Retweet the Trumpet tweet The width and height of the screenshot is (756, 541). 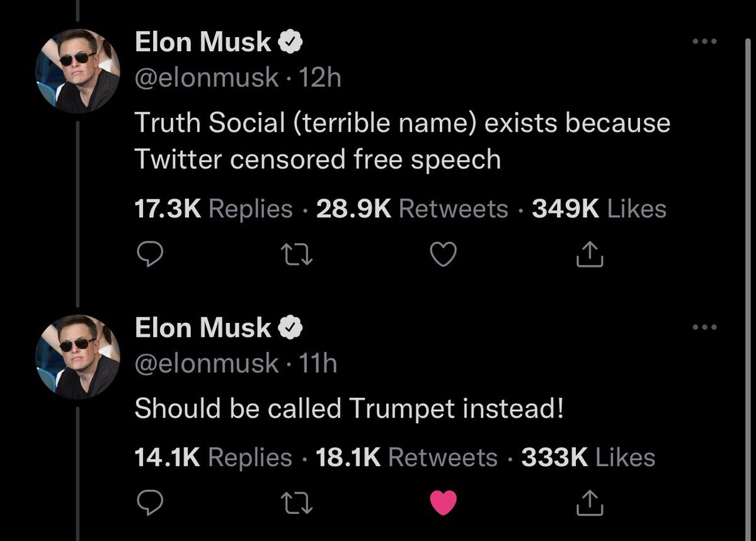(x=296, y=502)
